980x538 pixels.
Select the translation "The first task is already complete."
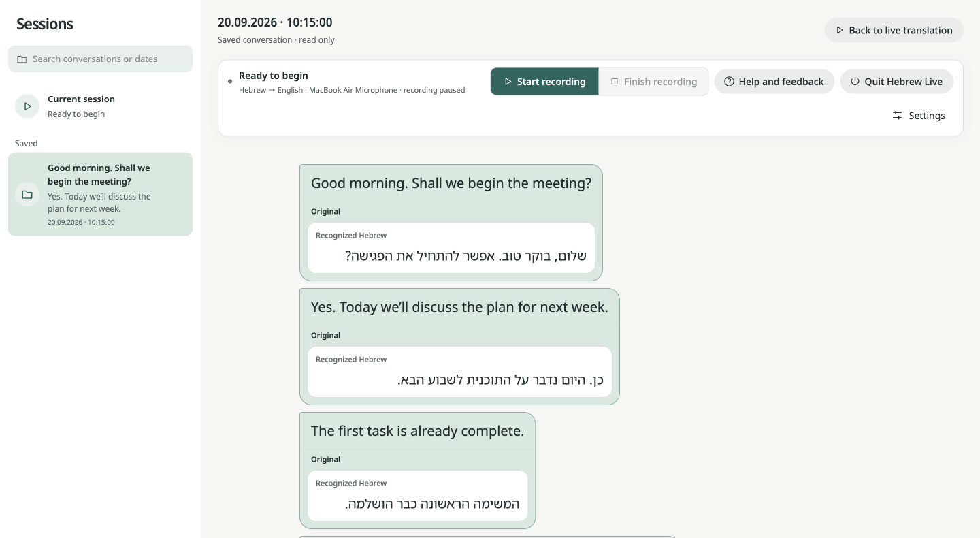[x=417, y=431]
